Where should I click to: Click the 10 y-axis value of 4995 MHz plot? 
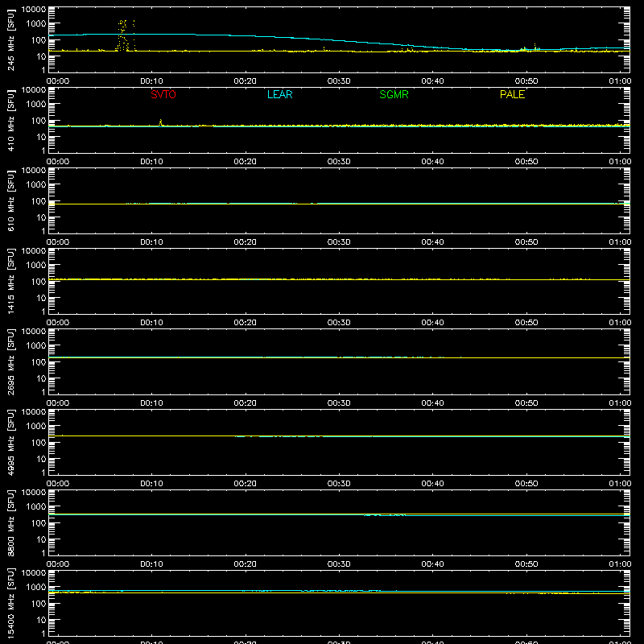click(x=42, y=459)
